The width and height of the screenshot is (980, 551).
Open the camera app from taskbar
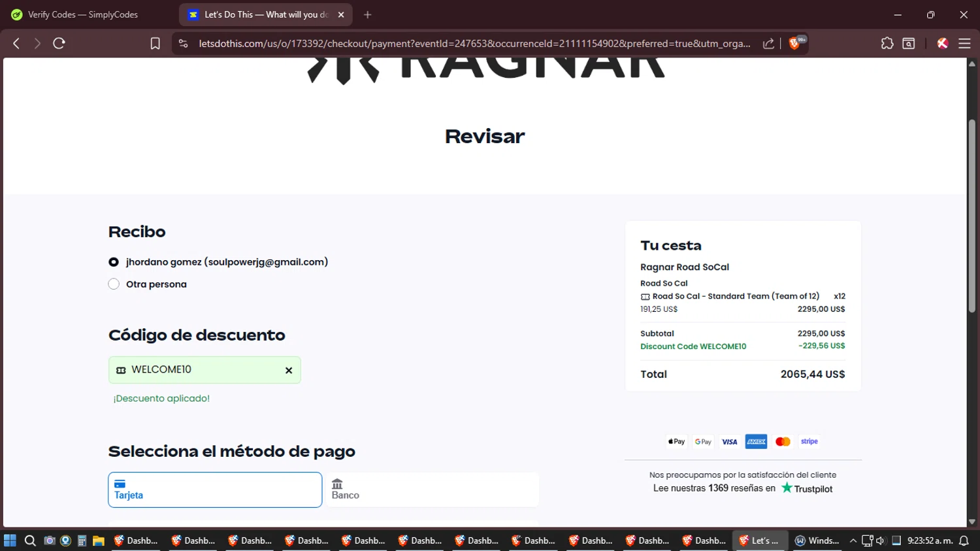(x=49, y=541)
